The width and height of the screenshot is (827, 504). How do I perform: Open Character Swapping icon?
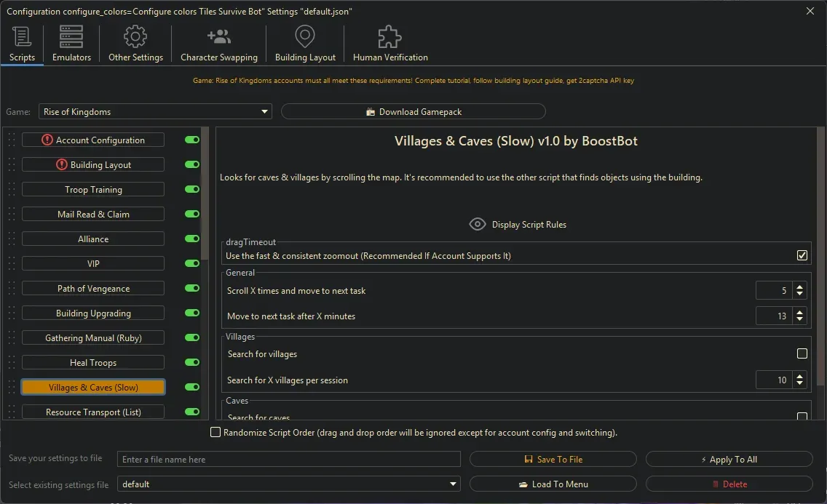pos(218,36)
